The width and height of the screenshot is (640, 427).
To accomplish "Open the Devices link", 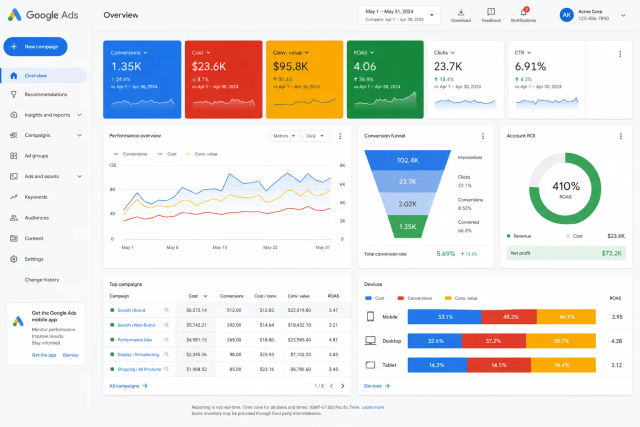I will click(x=376, y=386).
